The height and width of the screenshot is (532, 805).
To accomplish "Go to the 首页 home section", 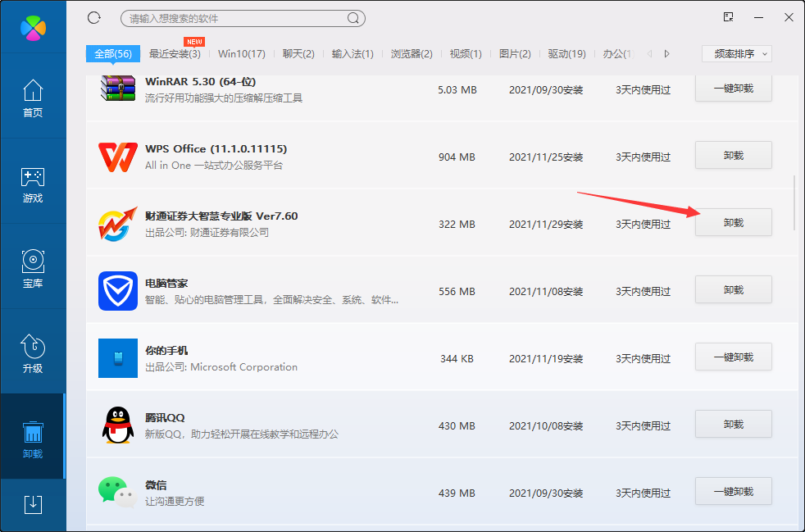I will (33, 98).
